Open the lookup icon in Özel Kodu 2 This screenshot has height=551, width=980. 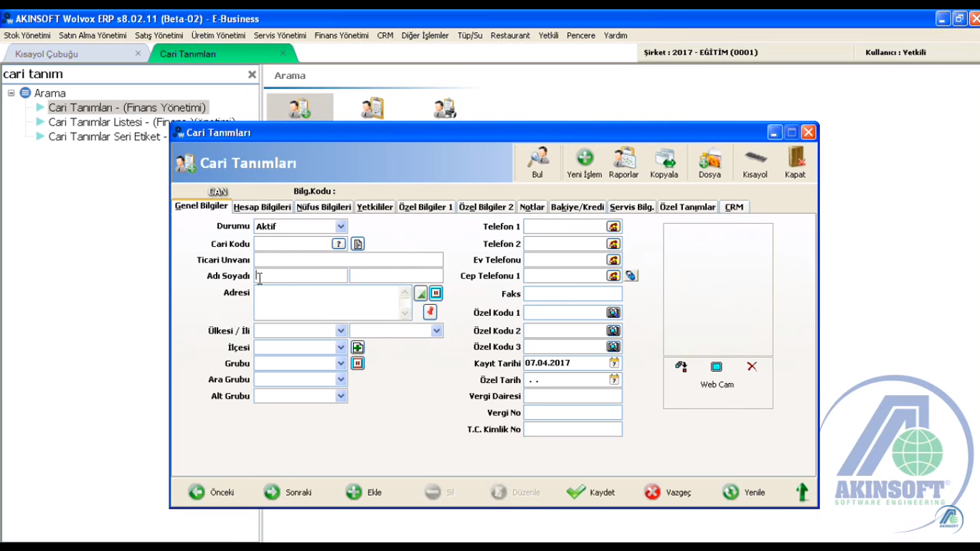[x=613, y=331]
